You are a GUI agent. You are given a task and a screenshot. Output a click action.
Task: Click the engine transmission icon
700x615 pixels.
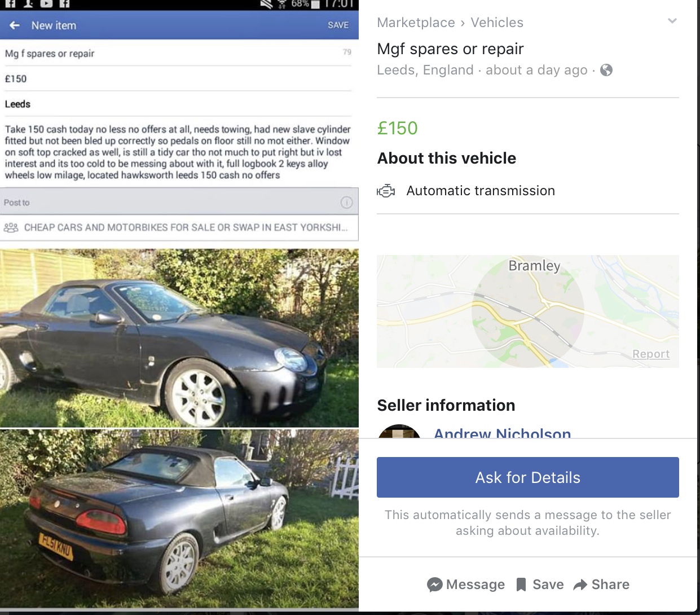(x=386, y=191)
